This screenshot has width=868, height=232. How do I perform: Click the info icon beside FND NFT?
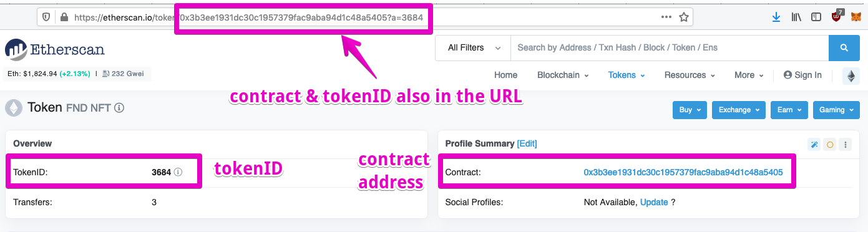coord(119,108)
